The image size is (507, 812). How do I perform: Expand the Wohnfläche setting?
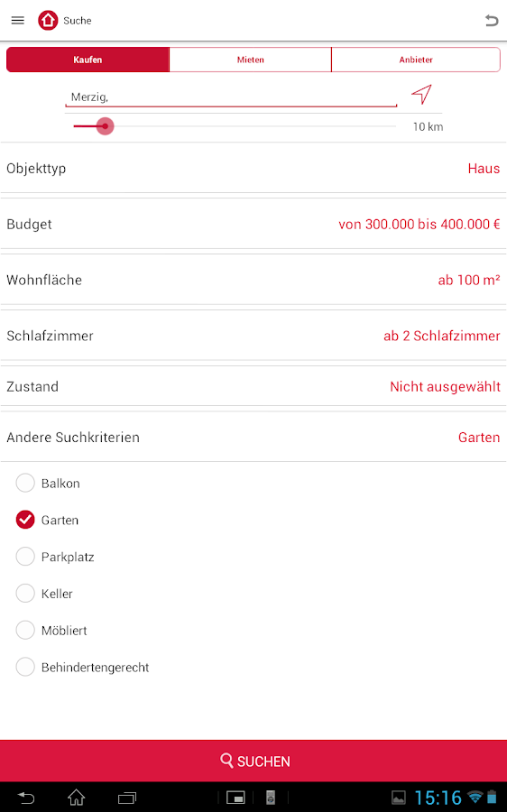click(x=253, y=281)
